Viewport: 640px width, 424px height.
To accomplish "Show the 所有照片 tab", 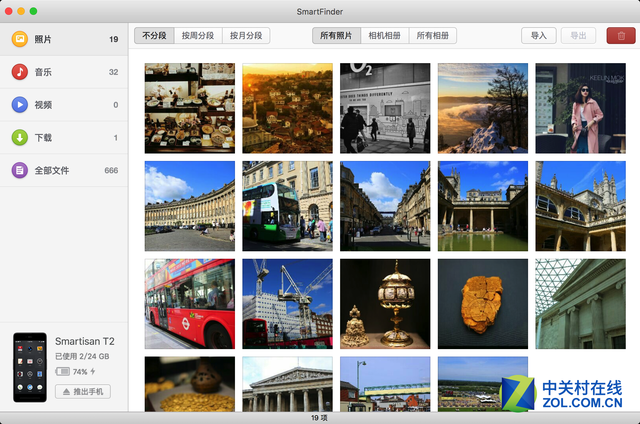I will tap(334, 35).
